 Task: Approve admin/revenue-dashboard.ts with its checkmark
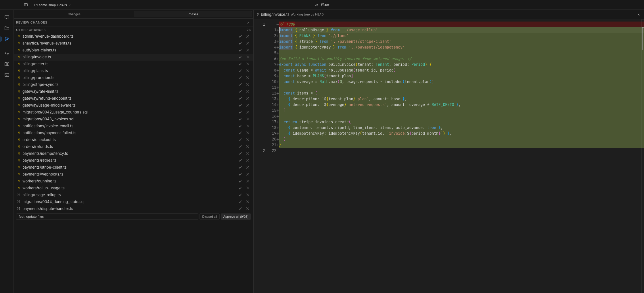[240, 36]
